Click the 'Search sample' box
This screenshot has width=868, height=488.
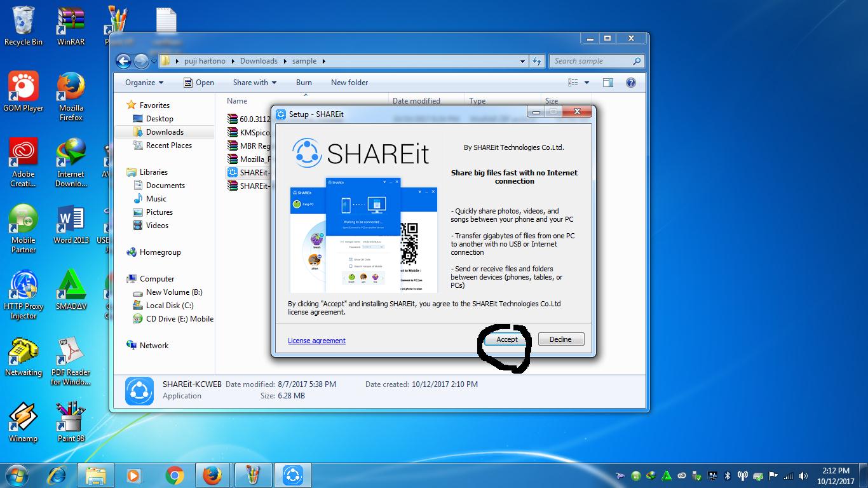[x=597, y=61]
